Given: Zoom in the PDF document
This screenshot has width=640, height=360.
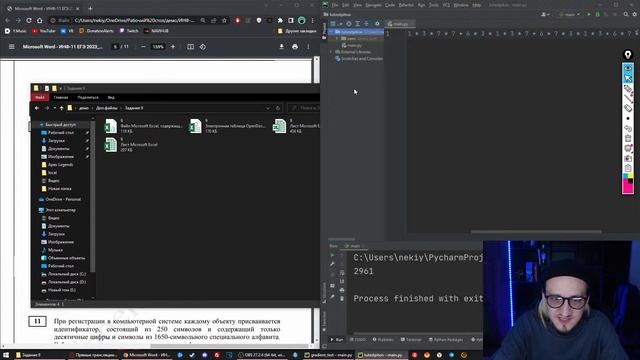Looking at the screenshot, I should pos(173,47).
